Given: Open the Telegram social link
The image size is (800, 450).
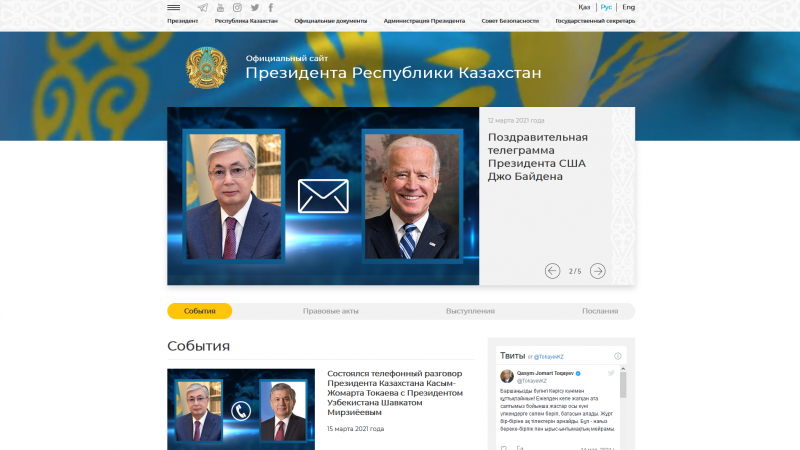Looking at the screenshot, I should pos(203,7).
